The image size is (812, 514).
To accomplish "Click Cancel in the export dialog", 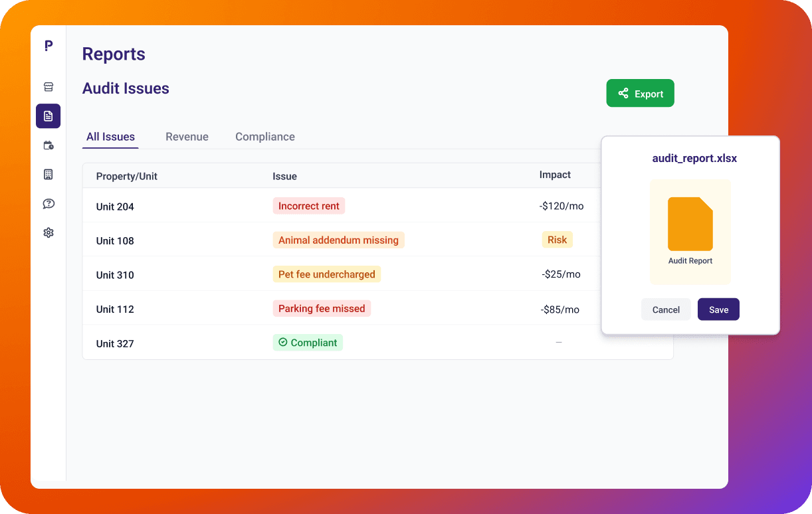I will [x=666, y=309].
